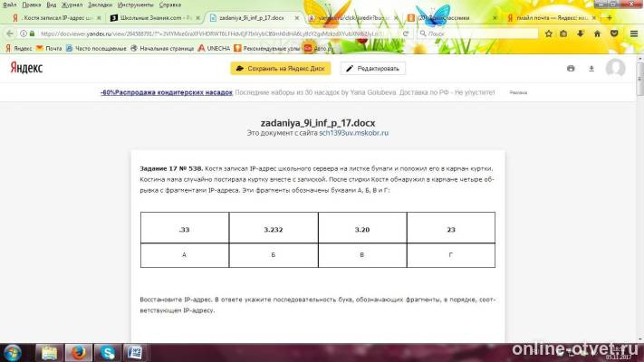Screen dimensions: 644x362
Task: Open the Вид menu
Action: (51, 5)
